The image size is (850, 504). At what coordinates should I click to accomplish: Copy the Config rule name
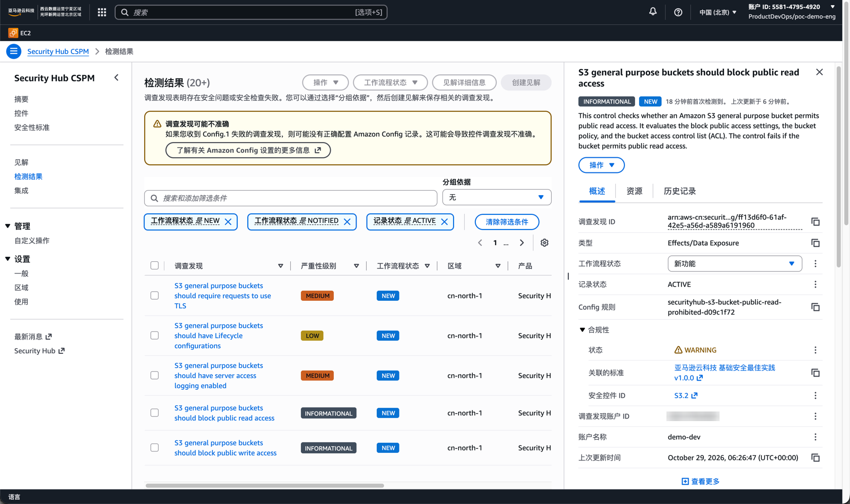coord(816,307)
